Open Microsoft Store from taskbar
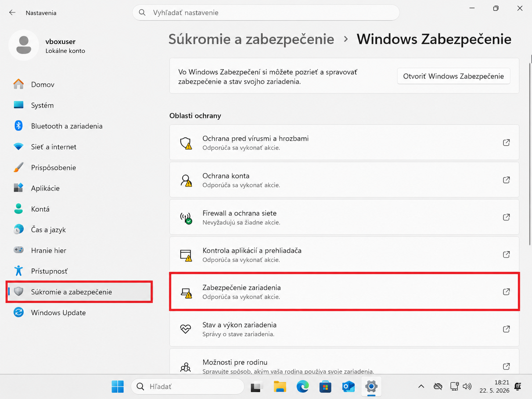This screenshot has width=532, height=399. [x=325, y=387]
